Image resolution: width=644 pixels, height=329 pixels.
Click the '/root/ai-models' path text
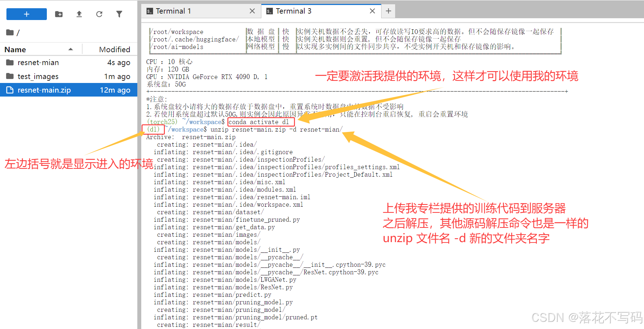coord(176,47)
